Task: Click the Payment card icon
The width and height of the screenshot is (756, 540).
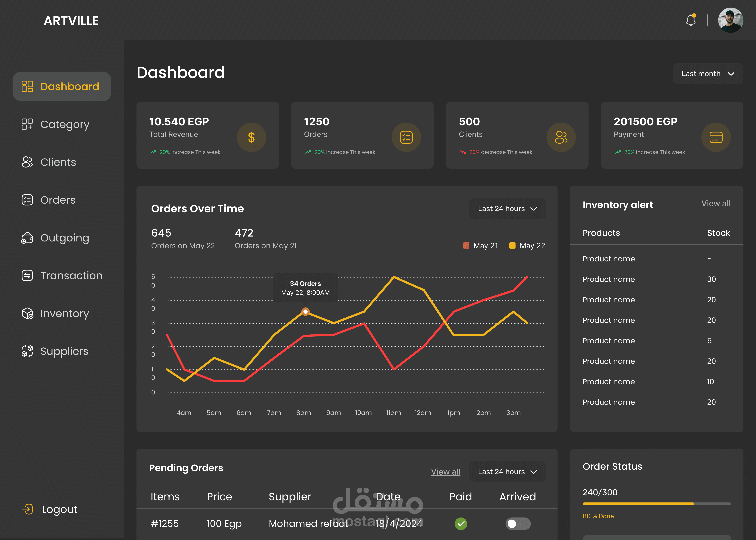Action: [716, 137]
